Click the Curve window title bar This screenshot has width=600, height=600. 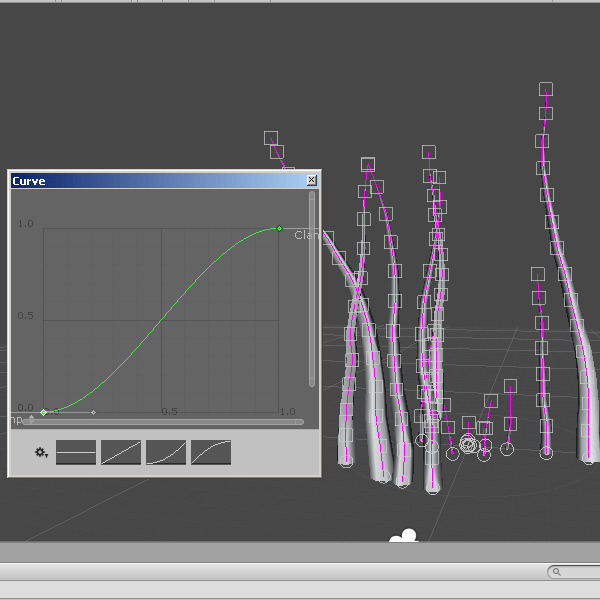150,181
